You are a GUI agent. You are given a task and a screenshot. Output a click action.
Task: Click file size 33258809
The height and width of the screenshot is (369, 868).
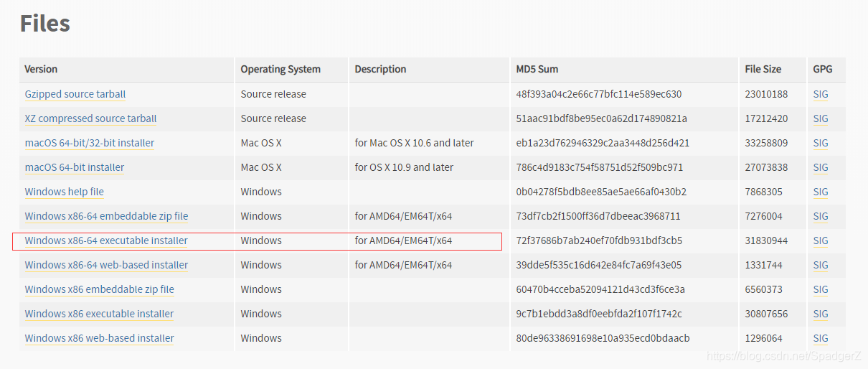click(766, 143)
